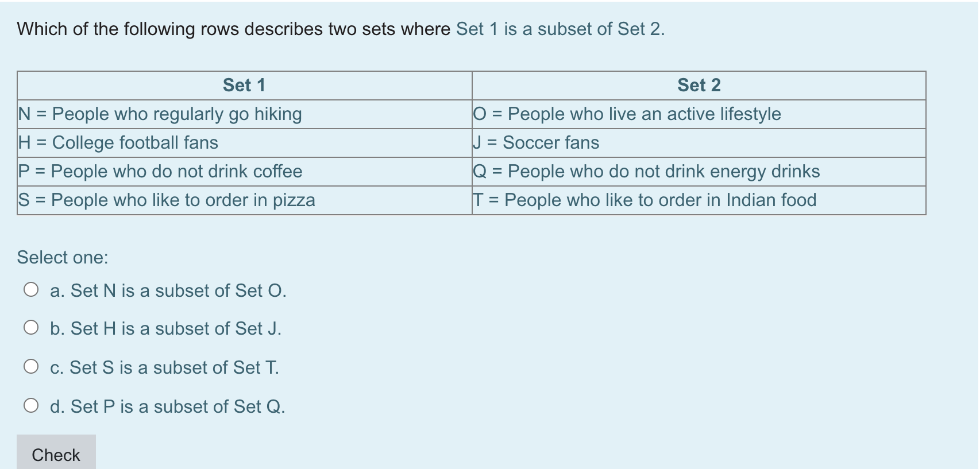Screen dimensions: 980x469
Task: Click the text of answer choice c
Action: tap(164, 367)
